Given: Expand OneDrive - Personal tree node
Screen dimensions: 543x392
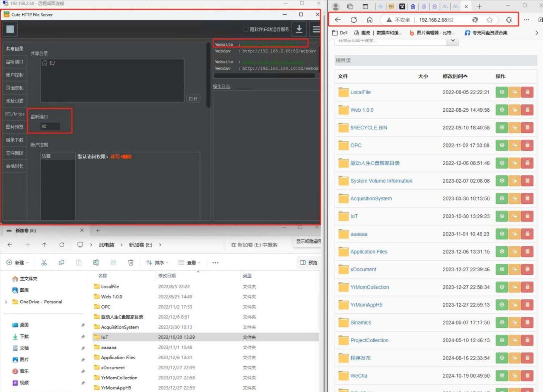Looking at the screenshot, I should tap(6, 302).
